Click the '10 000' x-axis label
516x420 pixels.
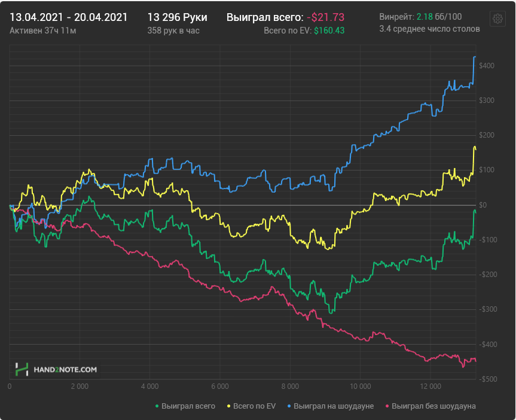(x=360, y=386)
